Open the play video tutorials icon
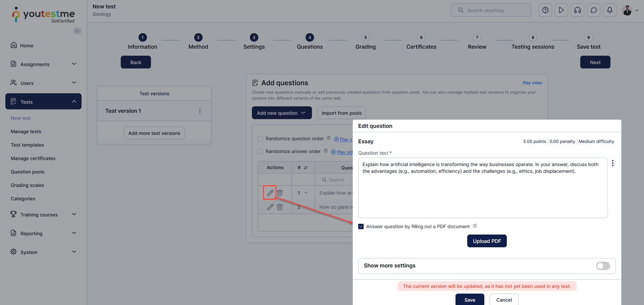 click(x=561, y=10)
